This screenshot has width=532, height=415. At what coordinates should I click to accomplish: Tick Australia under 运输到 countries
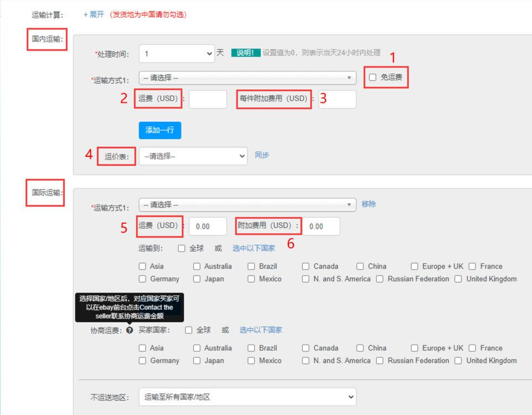(197, 267)
